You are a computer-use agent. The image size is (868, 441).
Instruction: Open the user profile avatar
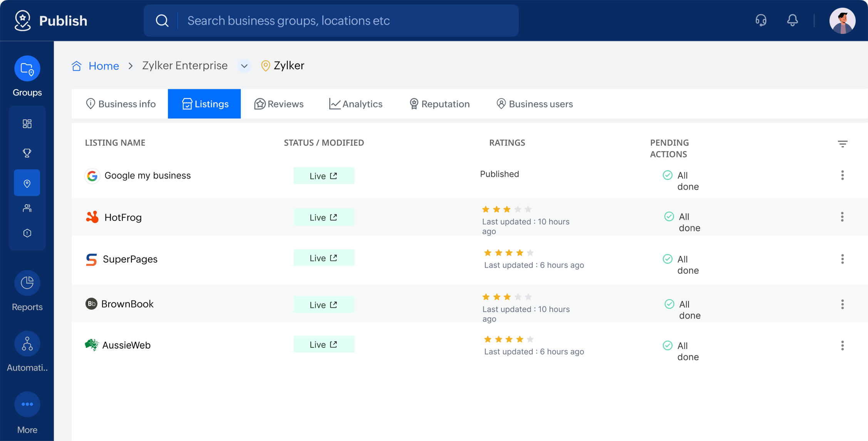[842, 21]
